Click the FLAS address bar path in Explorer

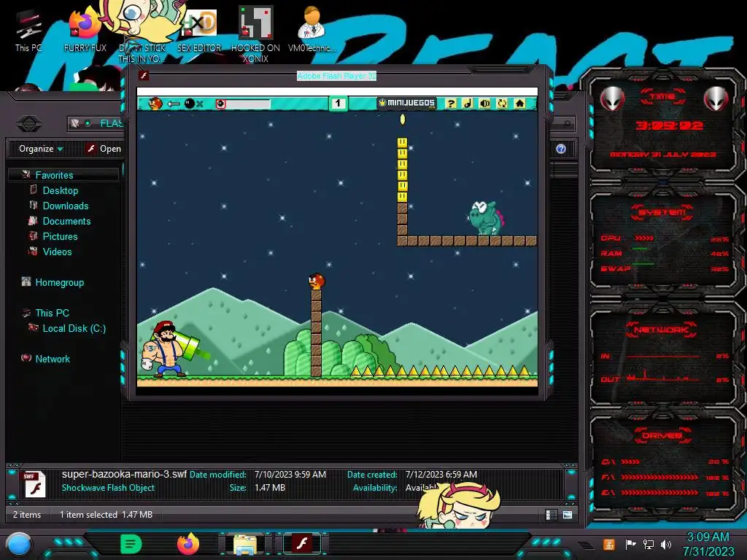click(111, 124)
